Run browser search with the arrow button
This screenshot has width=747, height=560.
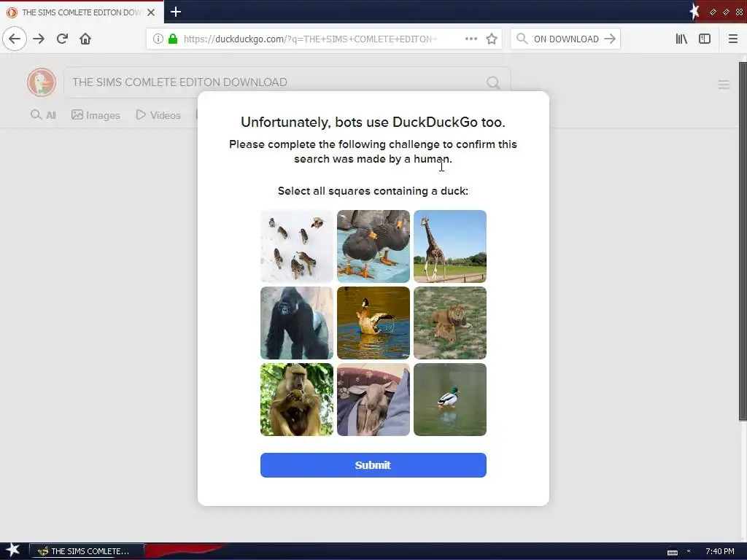[x=610, y=39]
